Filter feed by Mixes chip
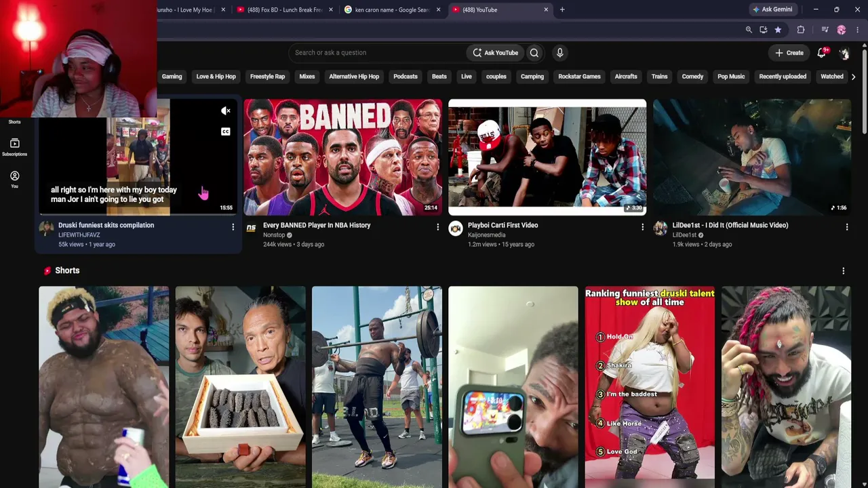 coord(307,77)
